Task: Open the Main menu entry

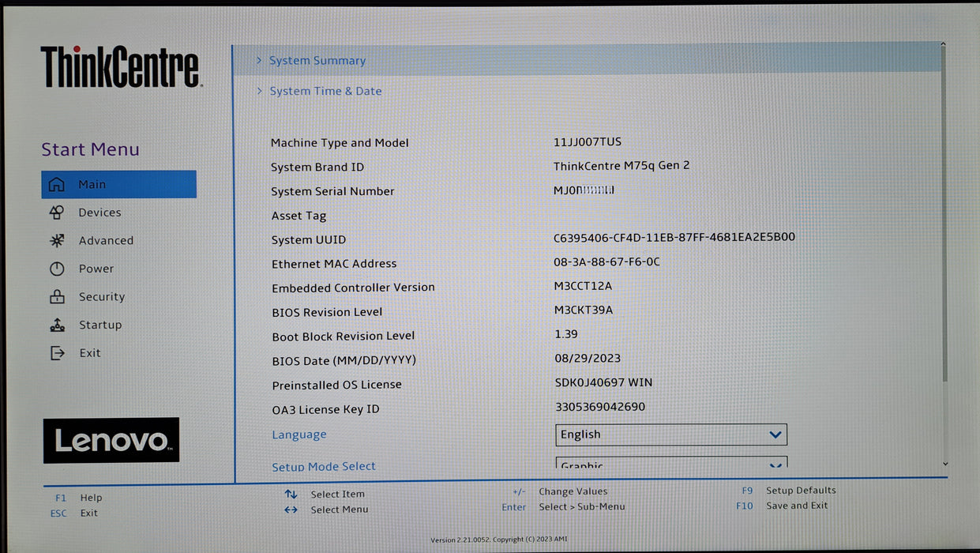Action: tap(118, 184)
